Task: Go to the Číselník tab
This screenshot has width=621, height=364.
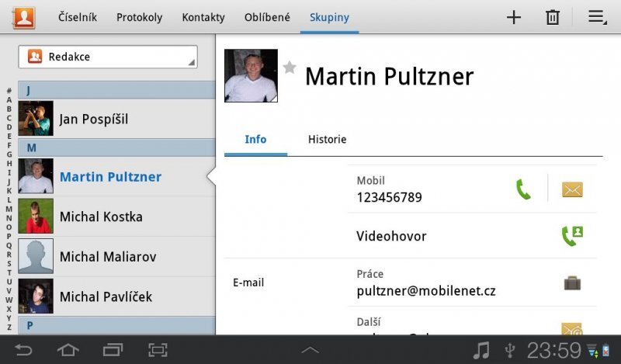Action: [78, 17]
